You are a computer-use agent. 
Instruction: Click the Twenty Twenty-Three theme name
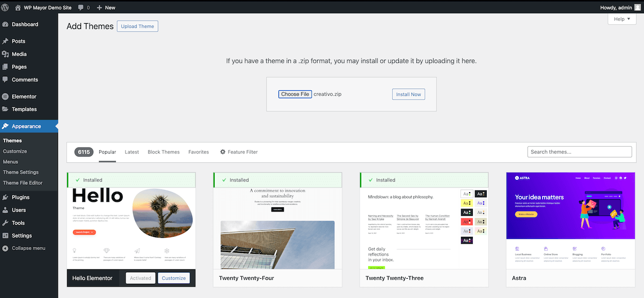[x=394, y=278]
